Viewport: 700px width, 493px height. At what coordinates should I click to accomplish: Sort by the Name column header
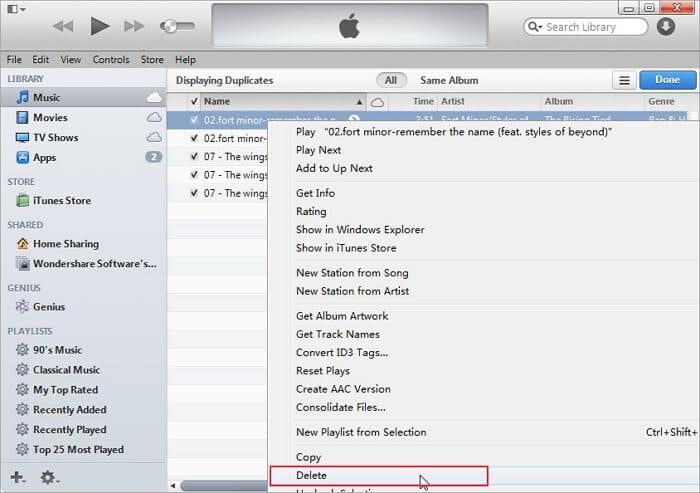(283, 101)
